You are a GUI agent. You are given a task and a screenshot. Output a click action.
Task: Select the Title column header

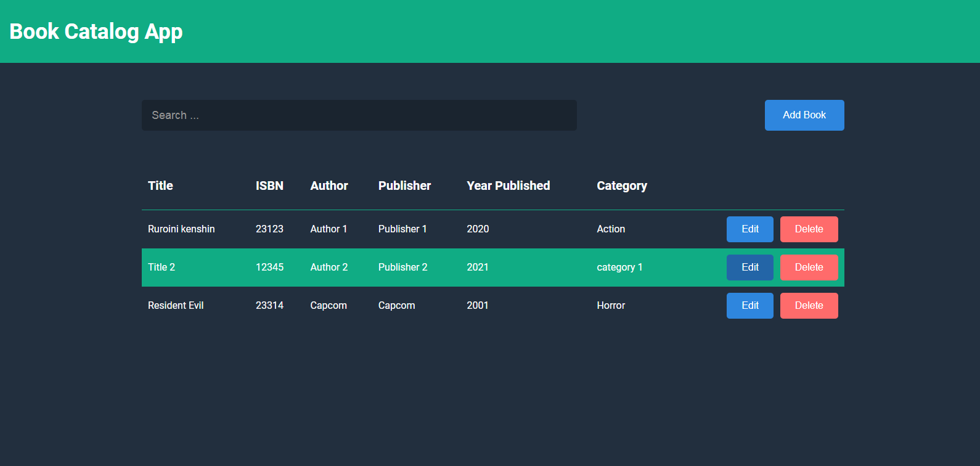(160, 186)
